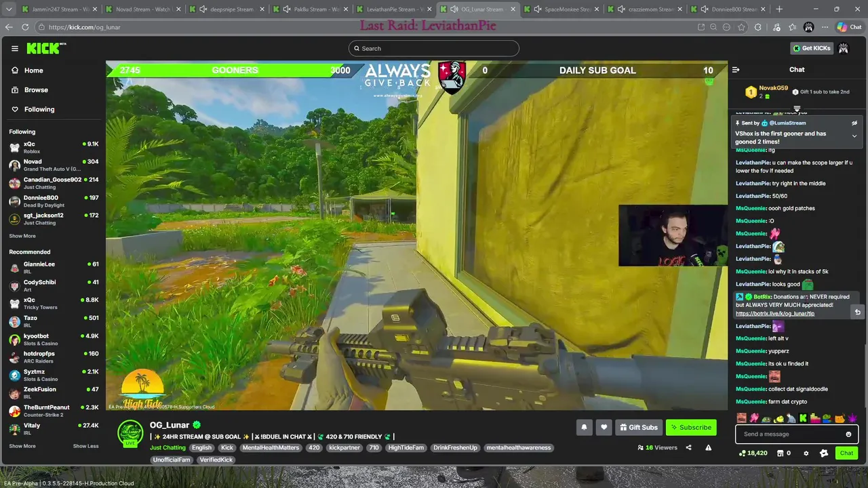
Task: Collapse the chat panel with the arrow icon
Action: (x=736, y=70)
